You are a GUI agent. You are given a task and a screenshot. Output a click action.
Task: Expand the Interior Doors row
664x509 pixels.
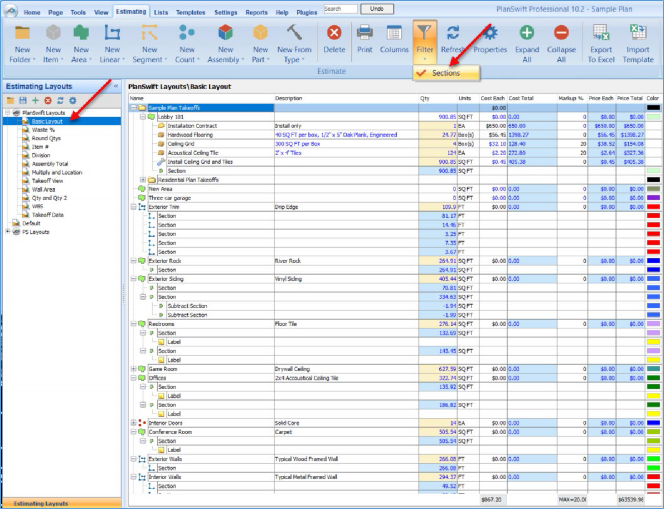pyautogui.click(x=133, y=423)
